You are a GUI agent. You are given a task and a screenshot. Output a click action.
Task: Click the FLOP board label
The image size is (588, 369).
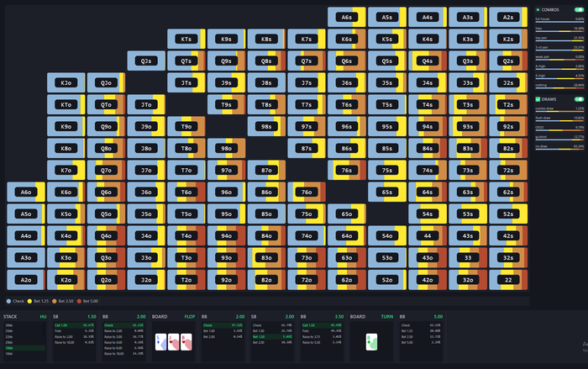pos(189,316)
